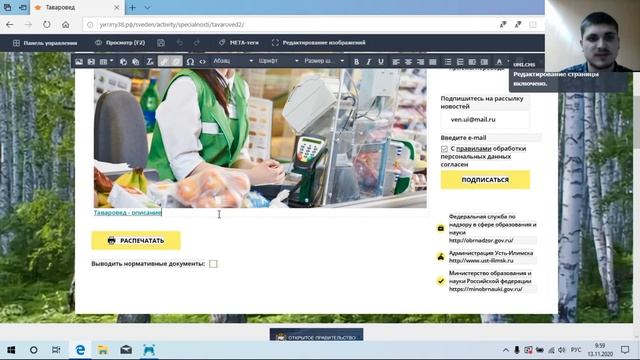The height and width of the screenshot is (360, 640).
Task: Open the Windows Start menu
Action: click(11, 350)
